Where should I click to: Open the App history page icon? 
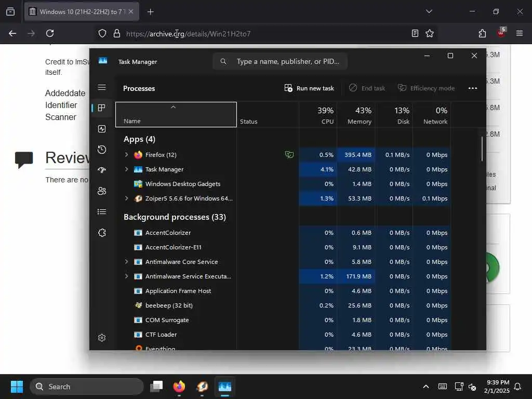102,150
